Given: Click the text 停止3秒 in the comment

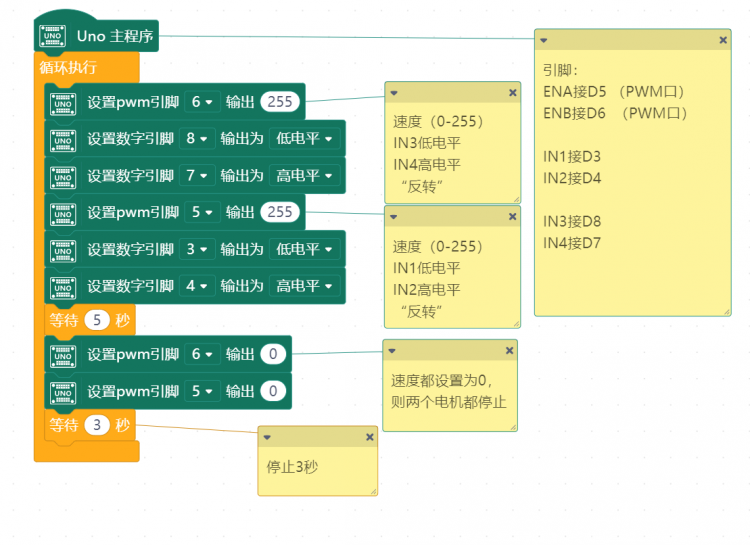Looking at the screenshot, I should (292, 467).
